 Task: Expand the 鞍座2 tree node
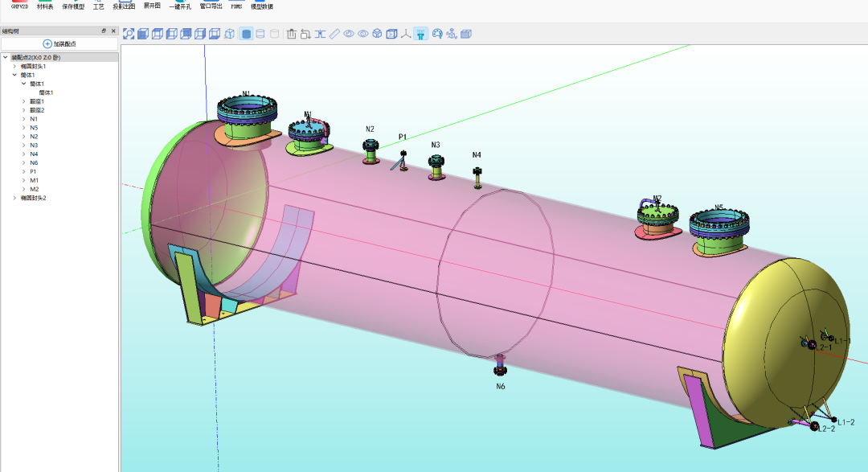[x=24, y=110]
